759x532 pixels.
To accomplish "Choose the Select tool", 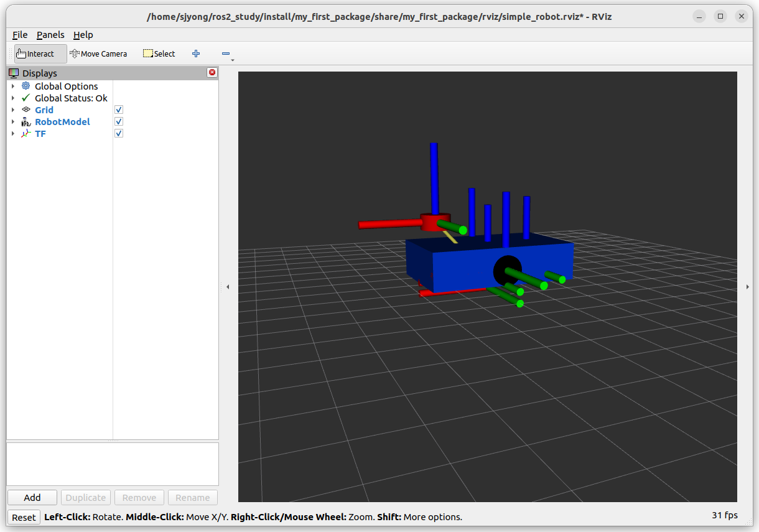I will [159, 54].
